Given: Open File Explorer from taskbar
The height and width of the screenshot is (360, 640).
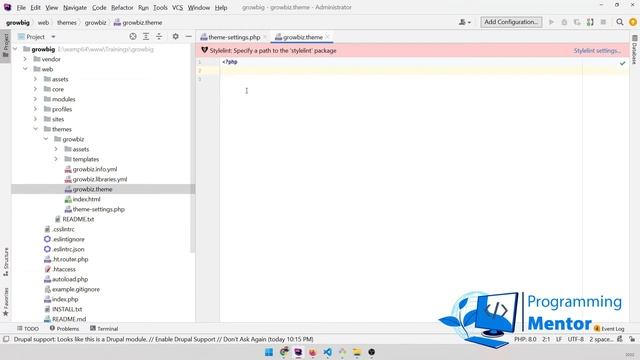Looking at the screenshot, I should pos(357,352).
